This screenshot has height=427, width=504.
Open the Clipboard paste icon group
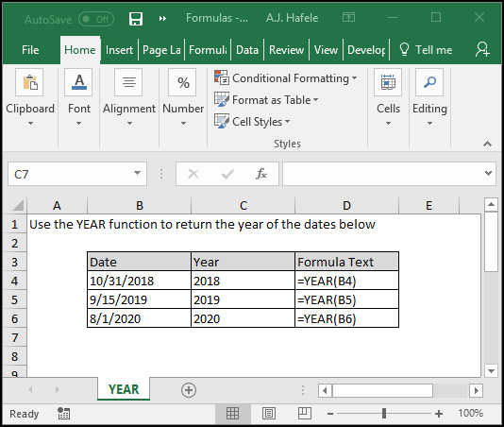[x=29, y=82]
